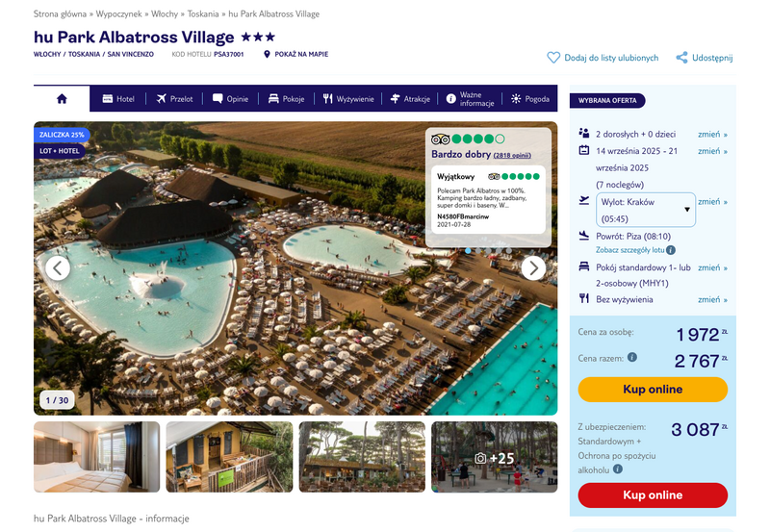
Task: Change room type via zmień
Action: [712, 268]
